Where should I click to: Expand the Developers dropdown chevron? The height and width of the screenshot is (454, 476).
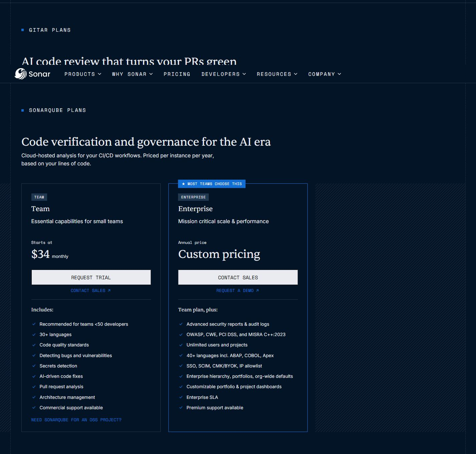[244, 74]
